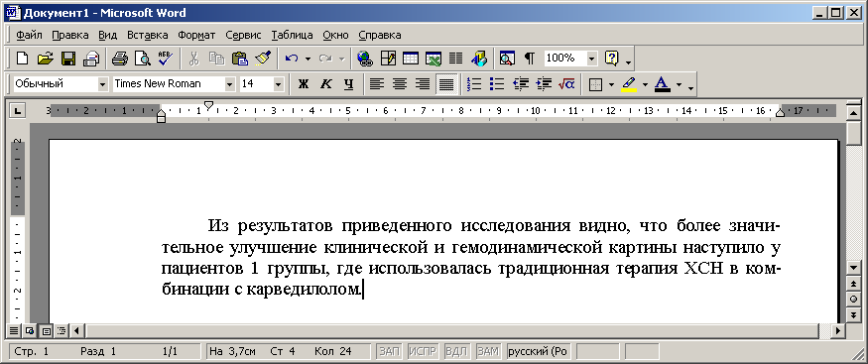Apply bulleted list formatting
The height and width of the screenshot is (364, 868).
(498, 84)
